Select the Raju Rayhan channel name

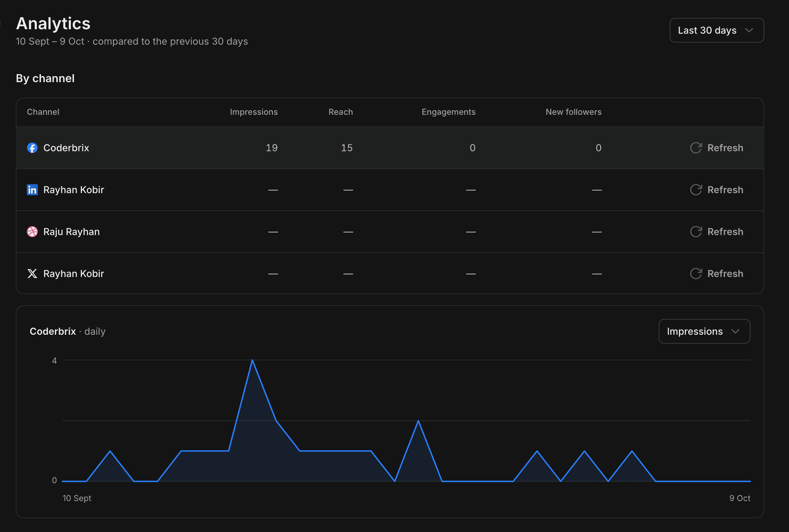click(x=72, y=232)
